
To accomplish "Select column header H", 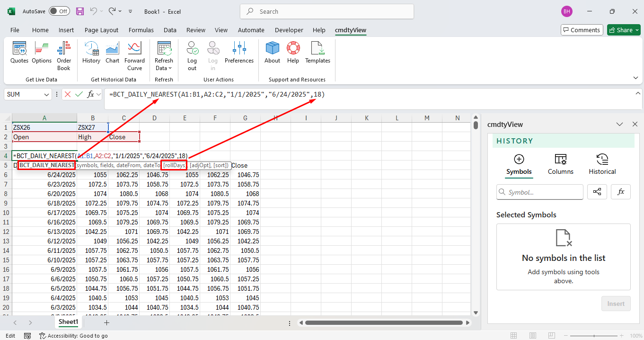I will click(275, 118).
